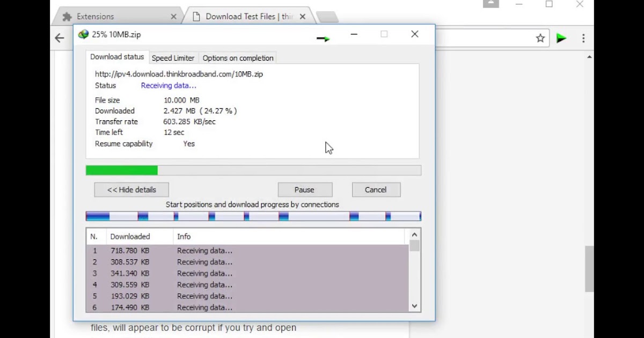This screenshot has width=644, height=338.
Task: Click the browser page scrollbar thumb
Action: coord(589,268)
